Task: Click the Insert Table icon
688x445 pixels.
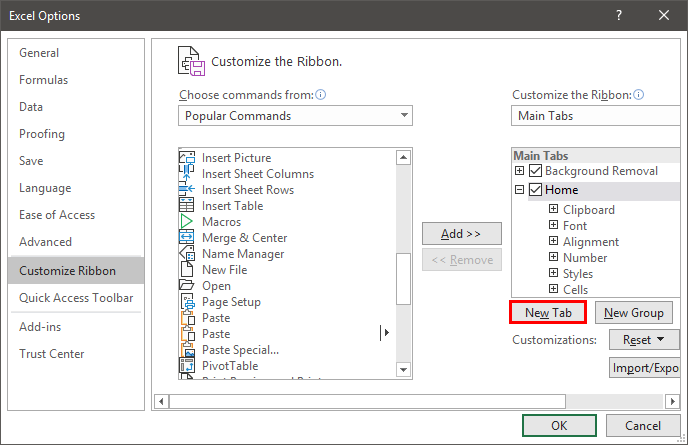Action: (x=187, y=205)
